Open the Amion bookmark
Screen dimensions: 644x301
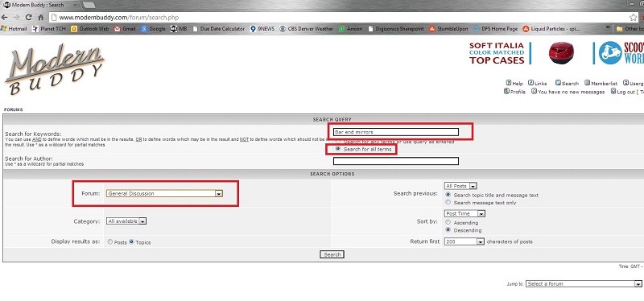[x=351, y=29]
